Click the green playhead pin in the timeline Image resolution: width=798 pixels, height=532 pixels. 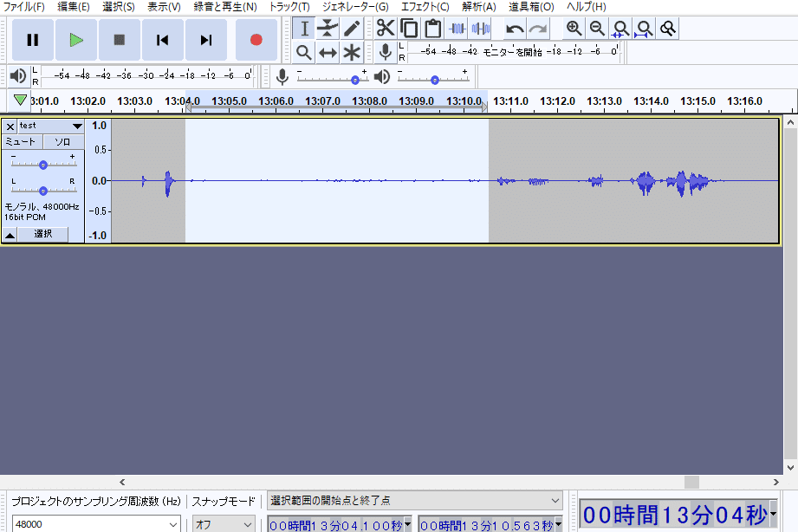[20, 100]
